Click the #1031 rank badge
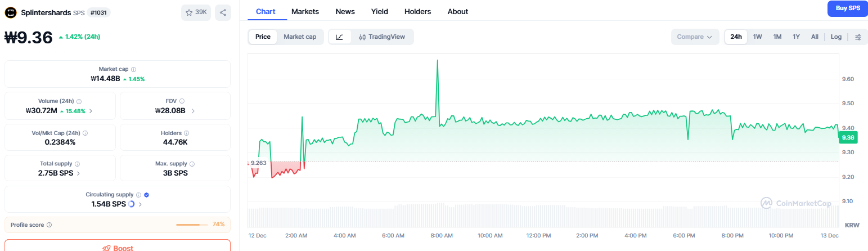 pyautogui.click(x=99, y=12)
